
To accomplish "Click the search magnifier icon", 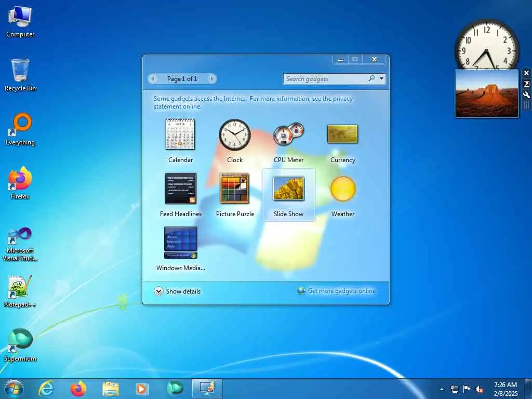I will coord(372,78).
